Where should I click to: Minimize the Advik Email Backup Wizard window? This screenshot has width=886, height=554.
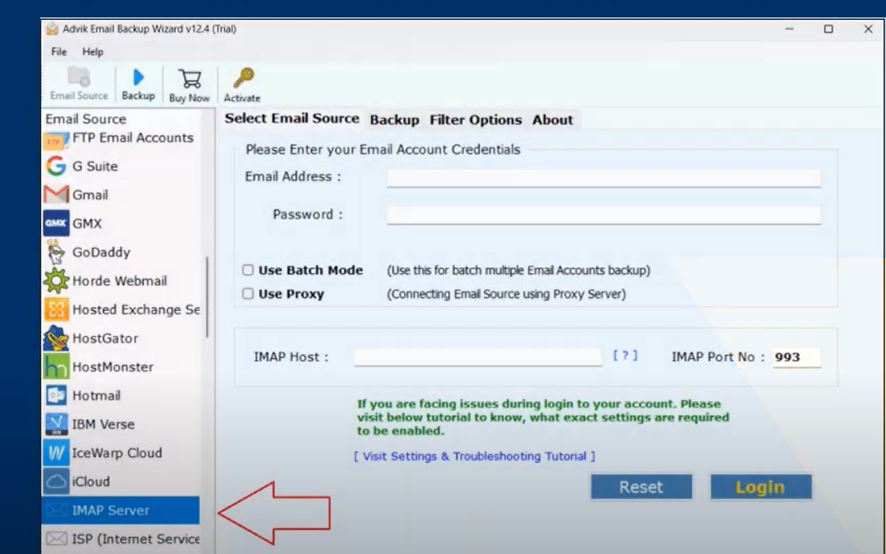(789, 29)
